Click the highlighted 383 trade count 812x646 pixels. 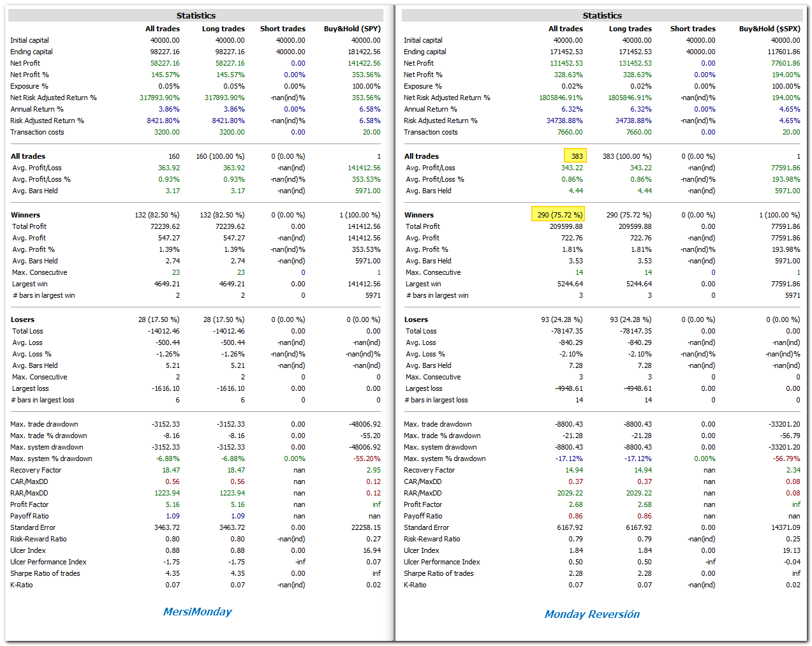click(575, 156)
